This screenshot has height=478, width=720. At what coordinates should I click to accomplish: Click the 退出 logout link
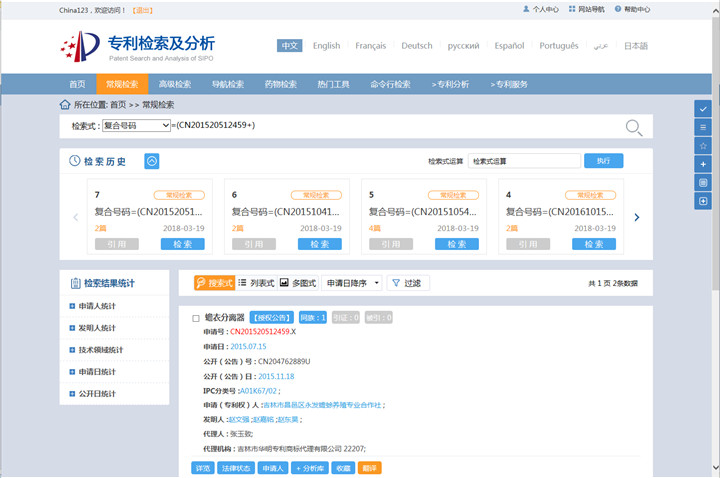pyautogui.click(x=142, y=10)
